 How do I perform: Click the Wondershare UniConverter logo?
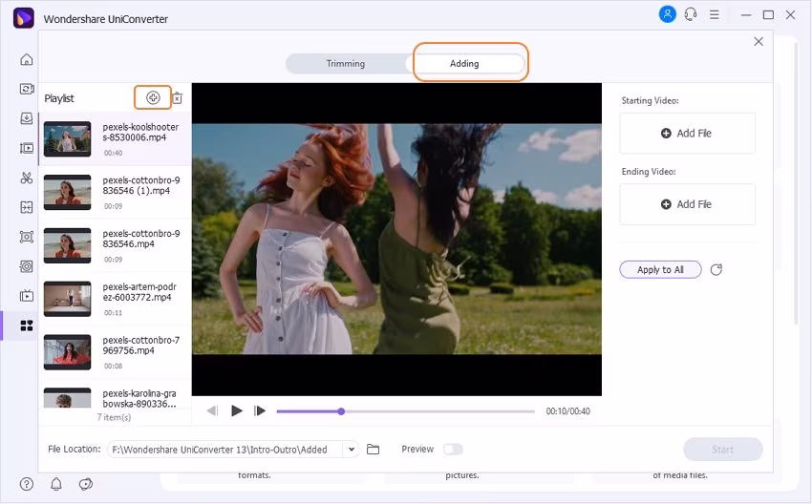(23, 19)
